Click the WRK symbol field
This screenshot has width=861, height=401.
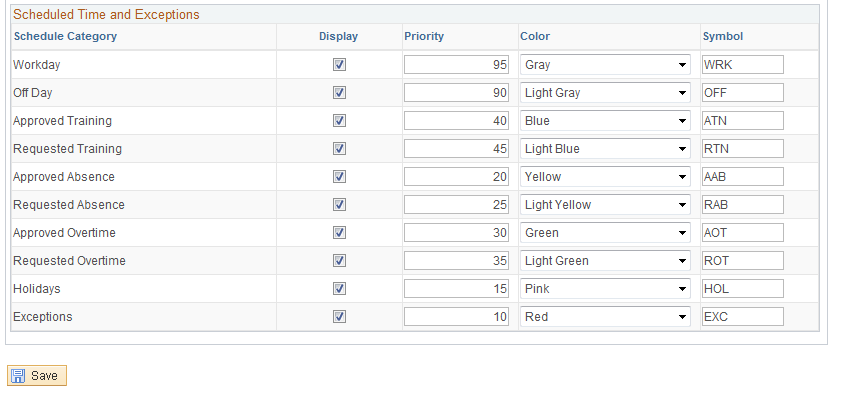click(x=742, y=65)
